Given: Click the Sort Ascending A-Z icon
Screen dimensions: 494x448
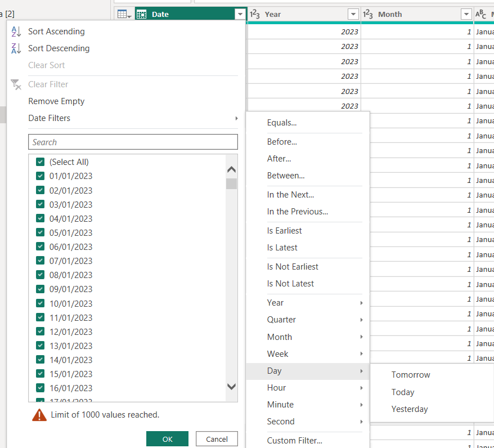Looking at the screenshot, I should click(x=16, y=32).
